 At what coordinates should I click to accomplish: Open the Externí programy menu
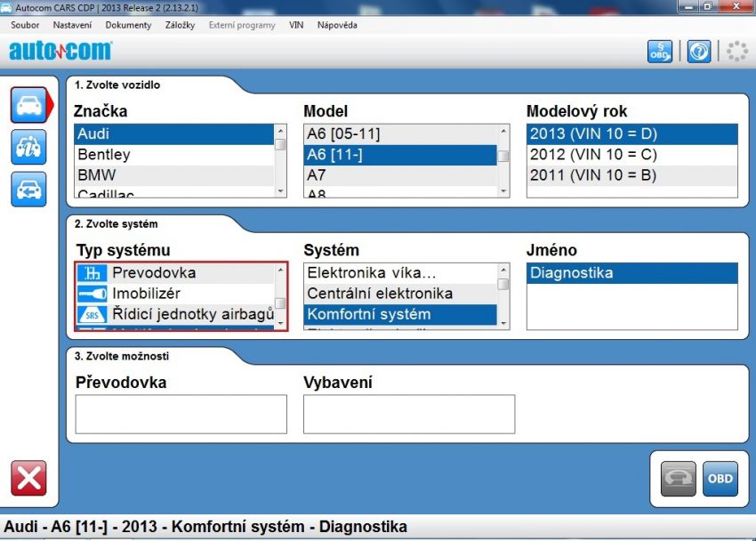click(242, 25)
